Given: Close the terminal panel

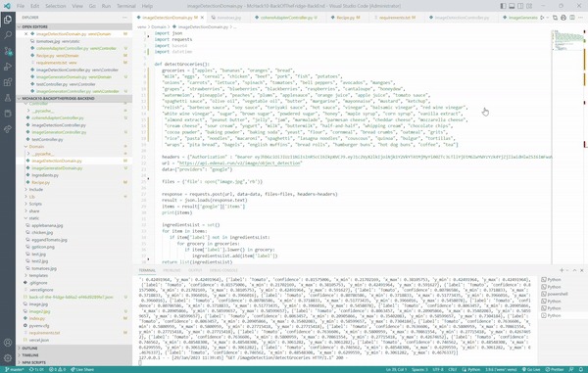Looking at the screenshot, I should click(581, 270).
